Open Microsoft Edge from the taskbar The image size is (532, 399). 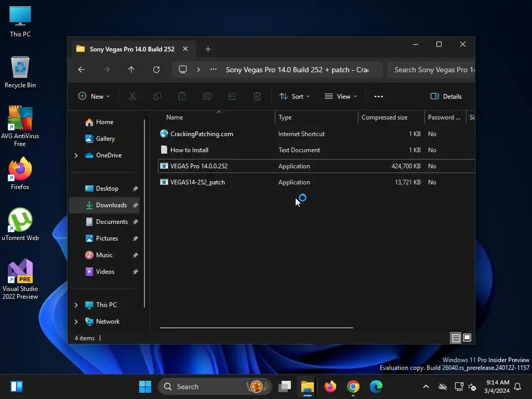376,387
